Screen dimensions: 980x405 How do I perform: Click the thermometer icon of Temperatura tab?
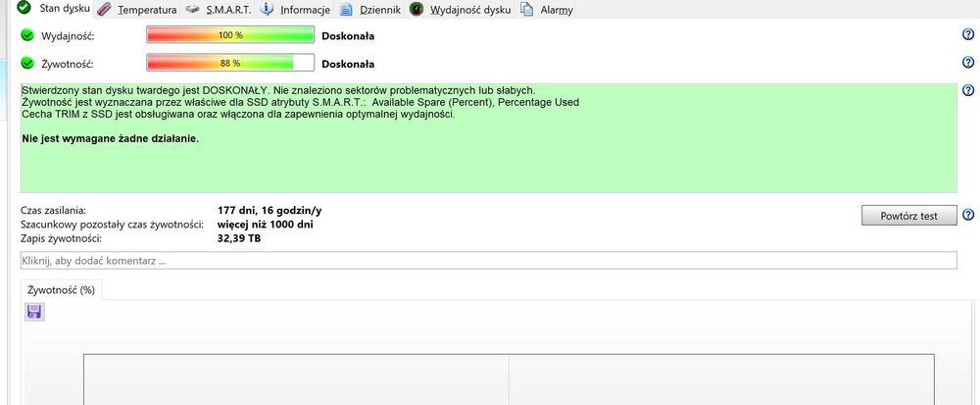[x=105, y=10]
